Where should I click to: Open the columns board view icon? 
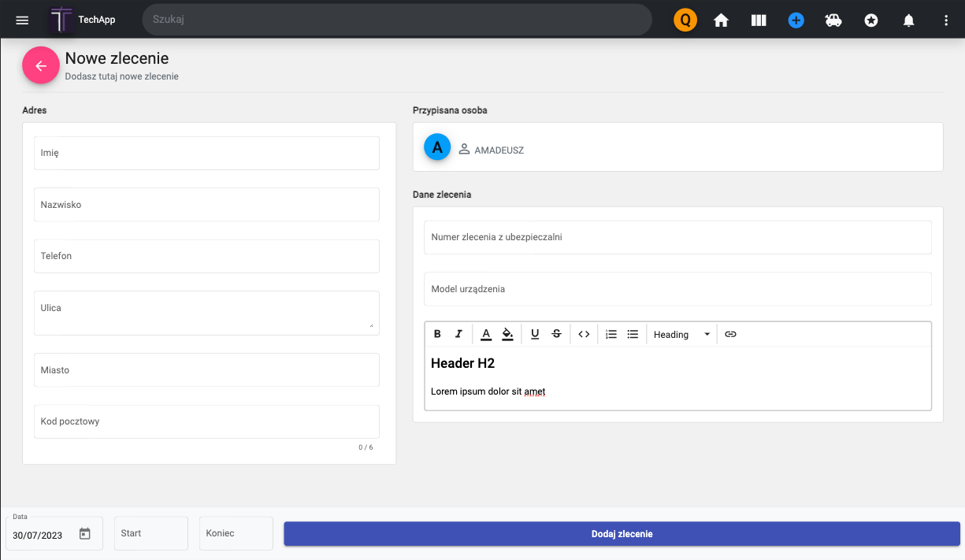tap(759, 20)
